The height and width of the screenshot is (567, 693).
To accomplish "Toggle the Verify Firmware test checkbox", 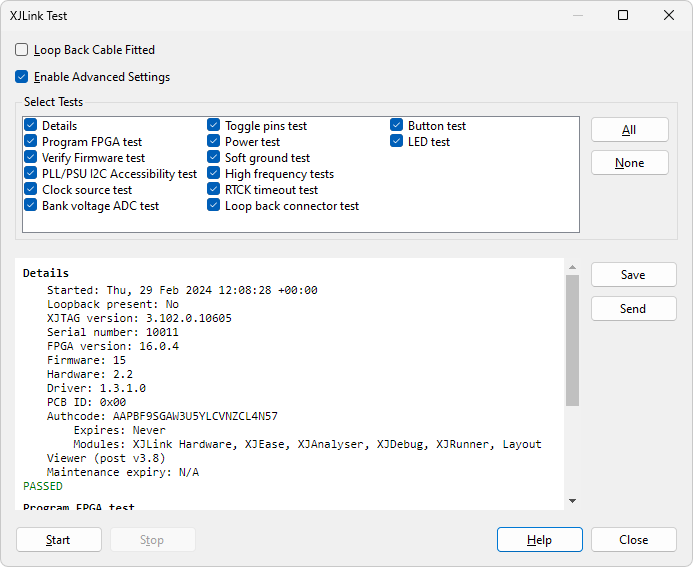I will click(31, 158).
